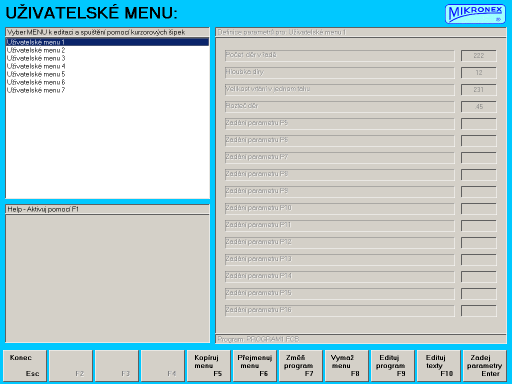Click value field for Zadání parametru P10

(479, 209)
